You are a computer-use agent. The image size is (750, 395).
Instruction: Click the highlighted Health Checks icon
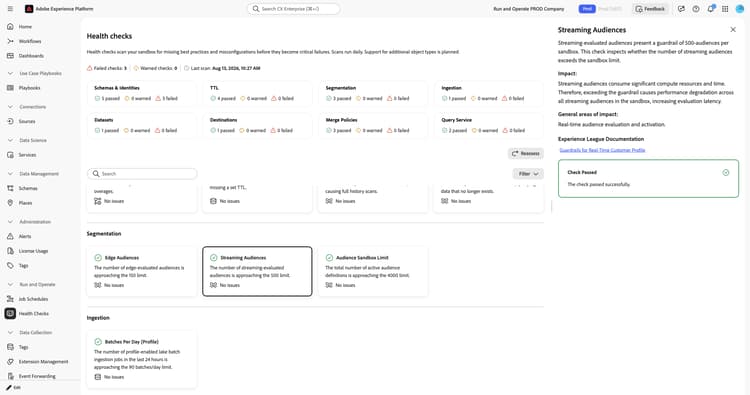coord(10,313)
